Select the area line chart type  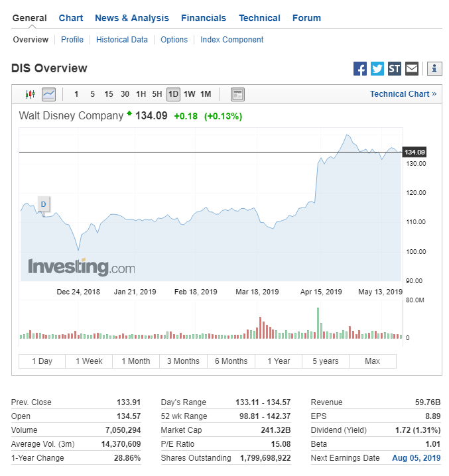click(x=48, y=94)
